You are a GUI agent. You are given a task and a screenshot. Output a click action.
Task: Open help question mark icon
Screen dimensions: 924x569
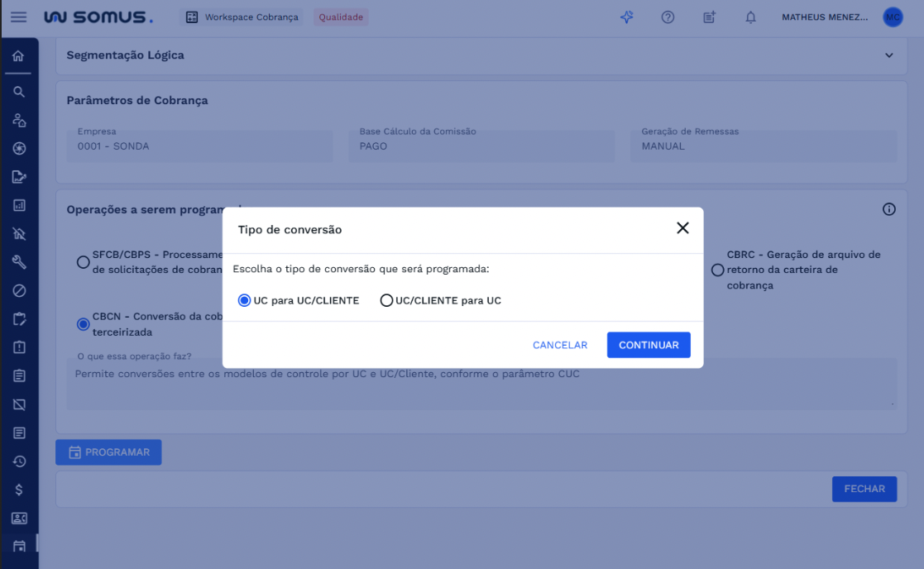[x=668, y=17]
